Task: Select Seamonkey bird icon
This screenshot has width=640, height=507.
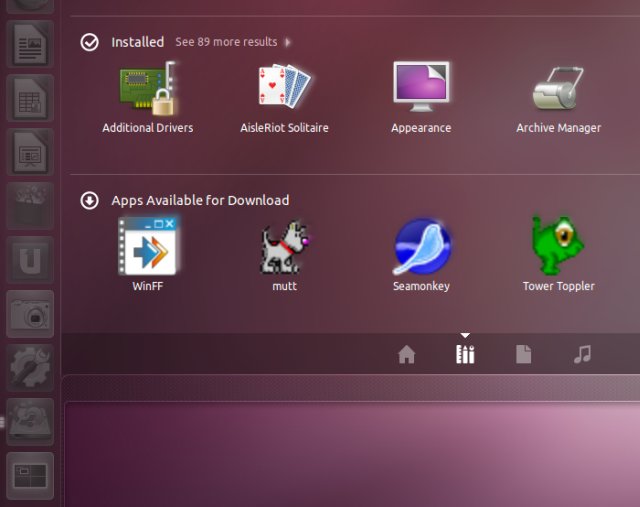Action: (422, 246)
